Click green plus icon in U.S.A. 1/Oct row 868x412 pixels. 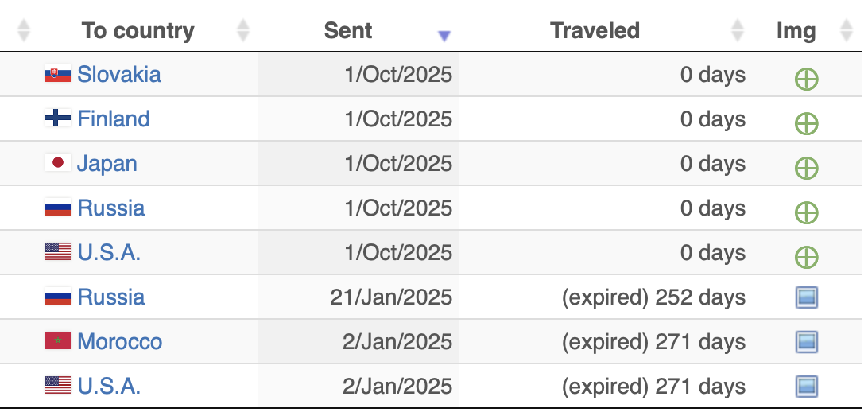[x=807, y=257]
